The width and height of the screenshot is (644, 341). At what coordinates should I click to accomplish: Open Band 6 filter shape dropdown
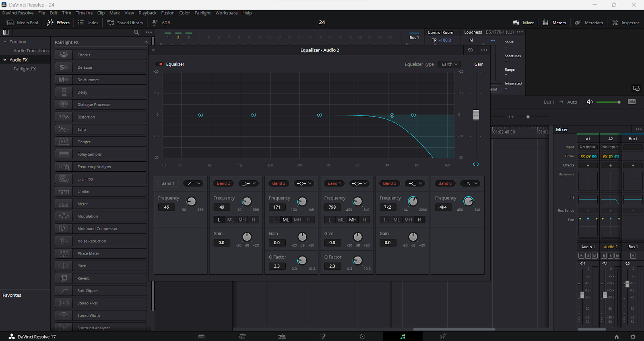point(470,183)
